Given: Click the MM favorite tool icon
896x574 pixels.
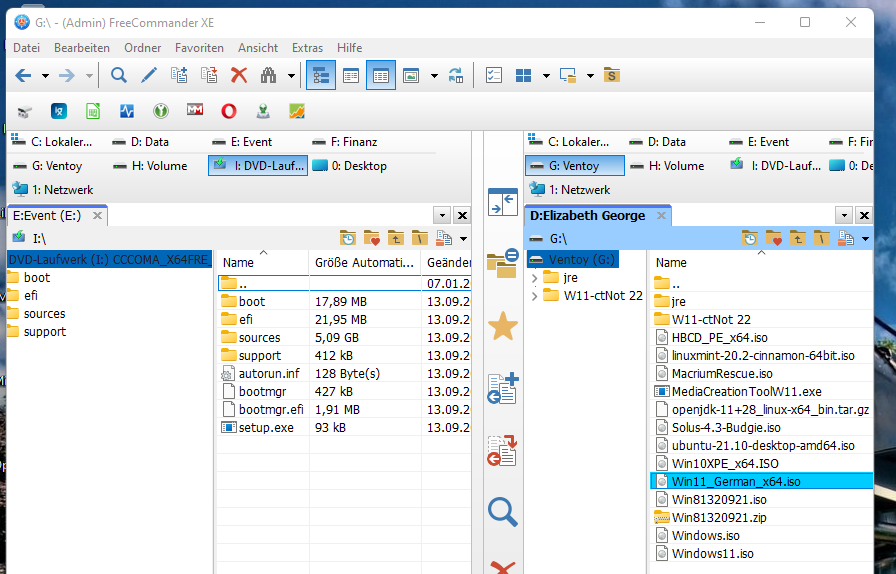Looking at the screenshot, I should (195, 110).
